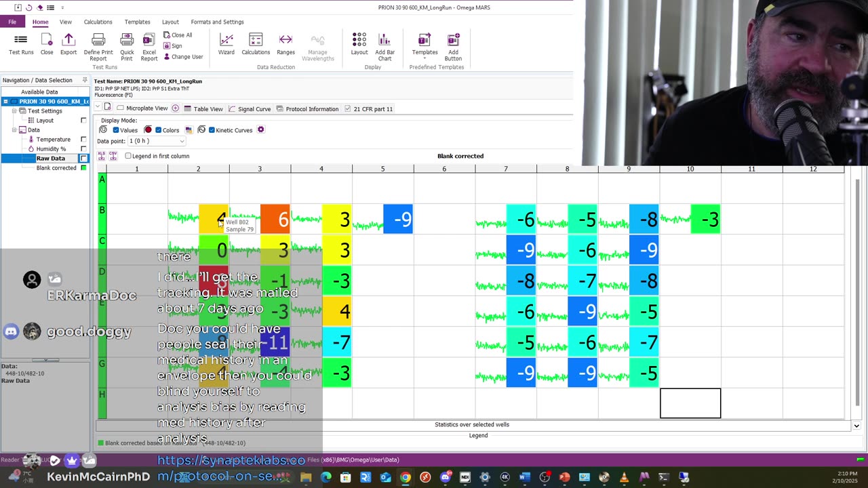
Task: Toggle the Colors checkbox
Action: (158, 130)
